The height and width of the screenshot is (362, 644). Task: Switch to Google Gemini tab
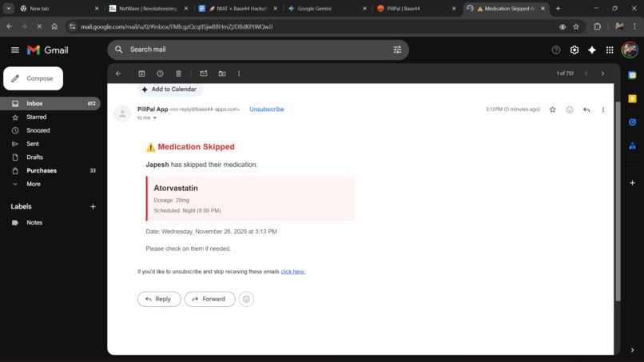pos(327,8)
